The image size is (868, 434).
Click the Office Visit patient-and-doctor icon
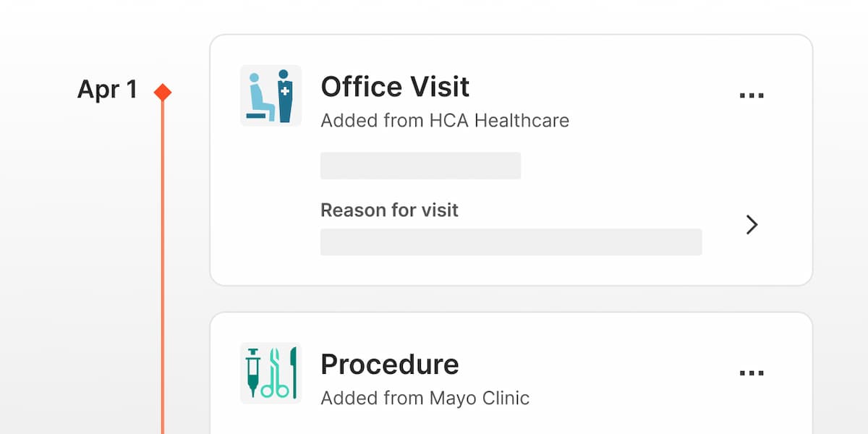click(271, 95)
